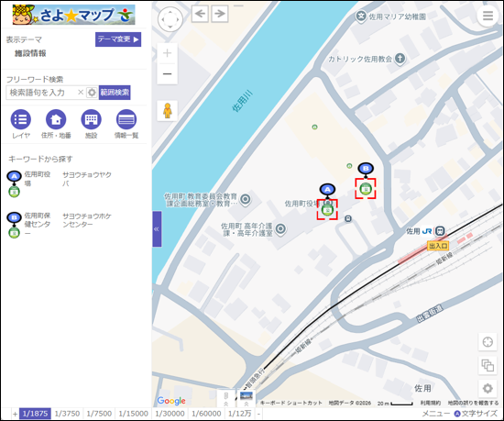
Task: Click the overlapping windows map button
Action: point(488,365)
